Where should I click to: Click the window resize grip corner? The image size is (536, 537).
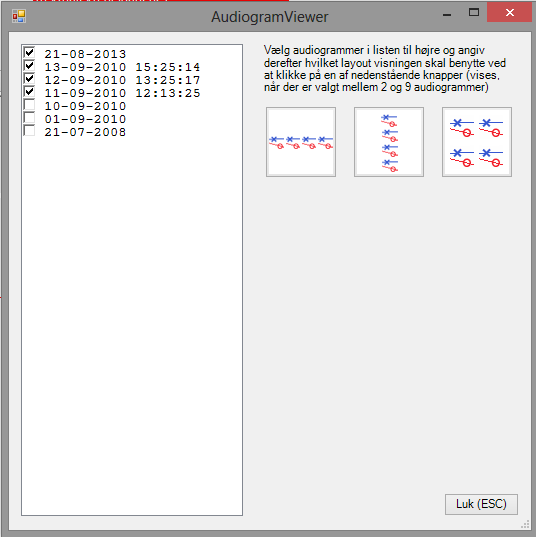click(x=525, y=524)
